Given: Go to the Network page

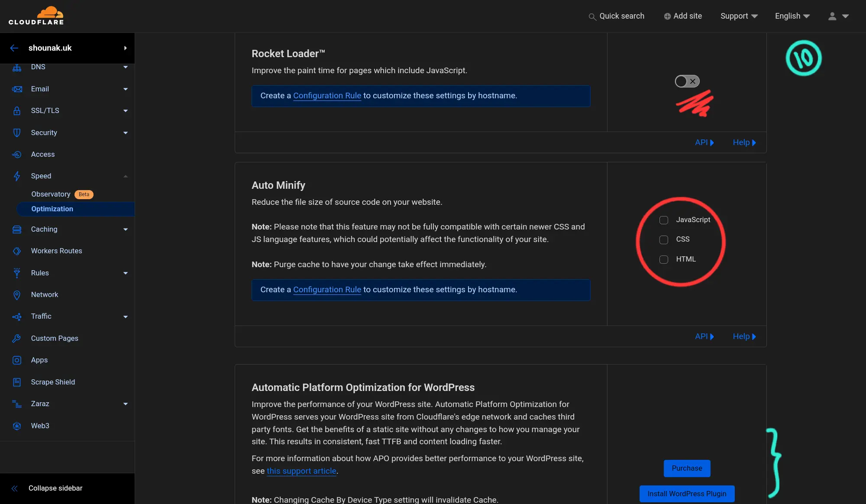Looking at the screenshot, I should [x=45, y=294].
